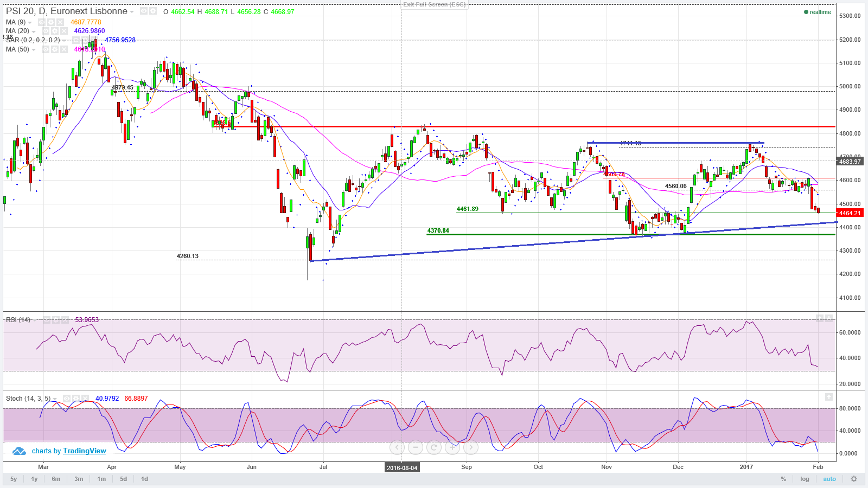Click the MA (20) value 4626.9860
The image size is (868, 488).
(x=90, y=31)
